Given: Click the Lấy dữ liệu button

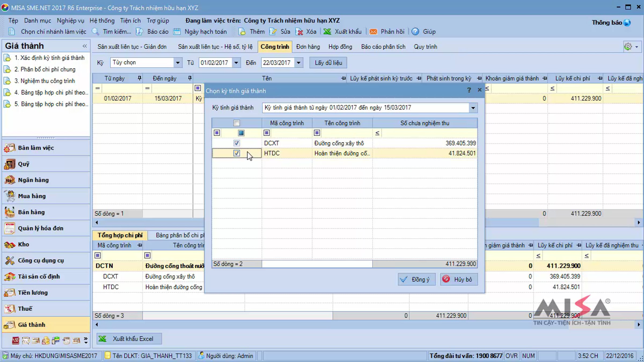Looking at the screenshot, I should pos(328,63).
